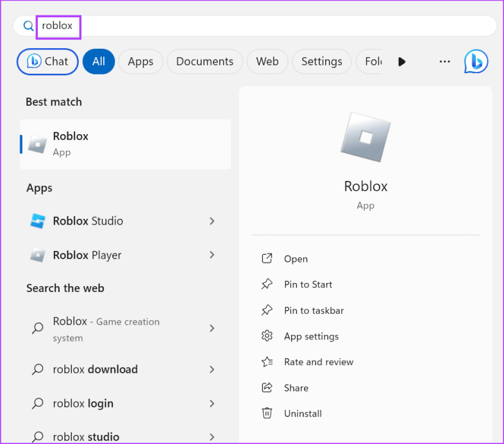The height and width of the screenshot is (444, 504).
Task: Switch to the Apps filter tab
Action: click(140, 62)
